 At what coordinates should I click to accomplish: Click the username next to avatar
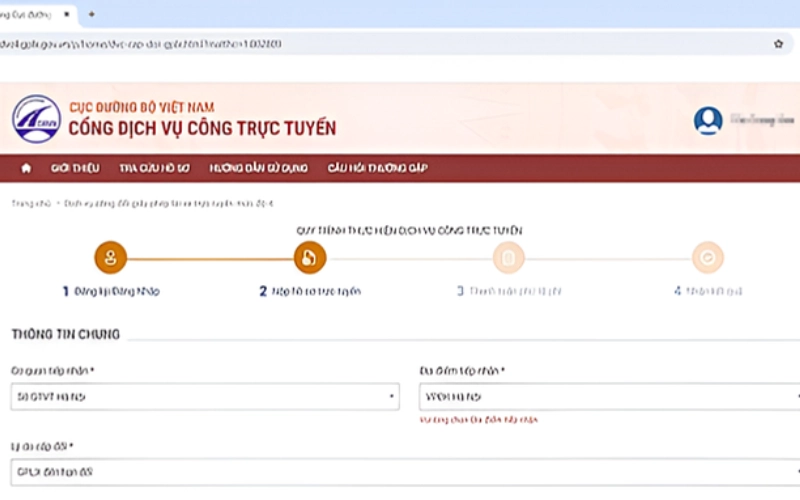click(x=756, y=120)
